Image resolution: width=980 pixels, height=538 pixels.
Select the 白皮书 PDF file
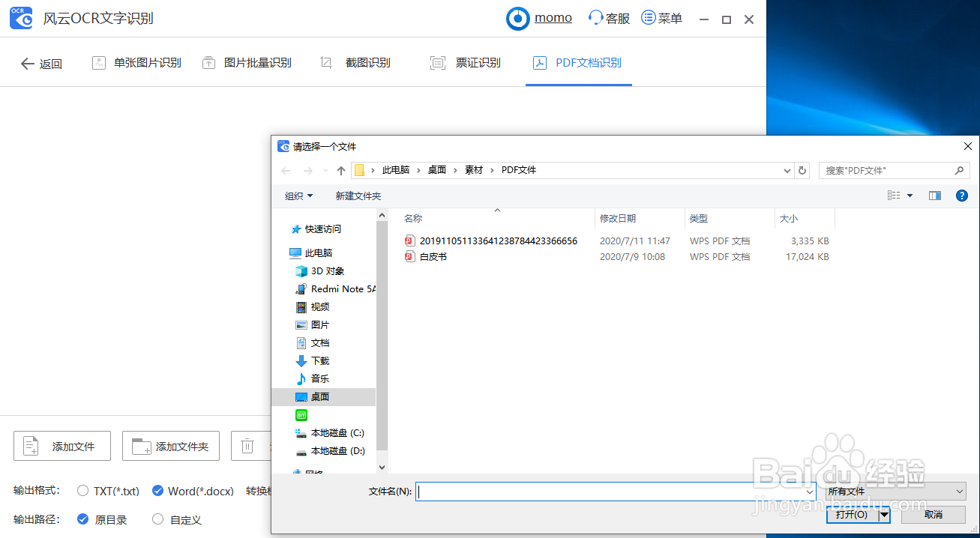pos(433,257)
